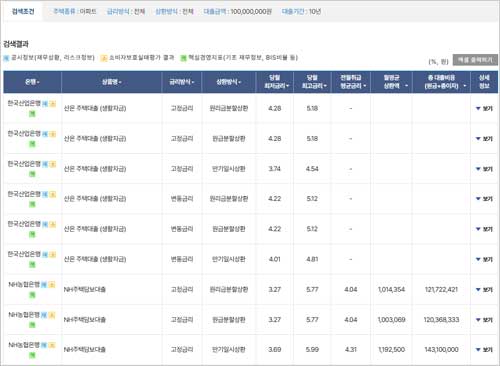Open yellow 소비자보호 icon in 한국산업은행 변동금리 원리금분할상환 row

tap(52, 194)
